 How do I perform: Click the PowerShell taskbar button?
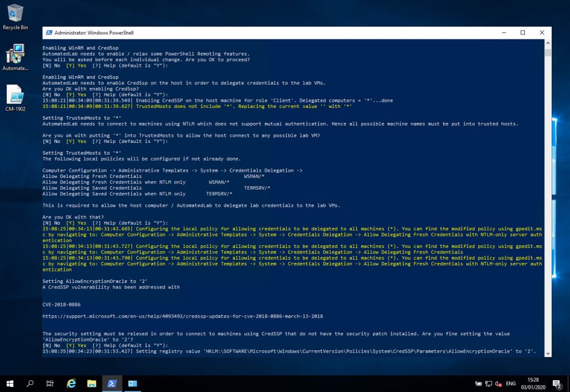(112, 383)
